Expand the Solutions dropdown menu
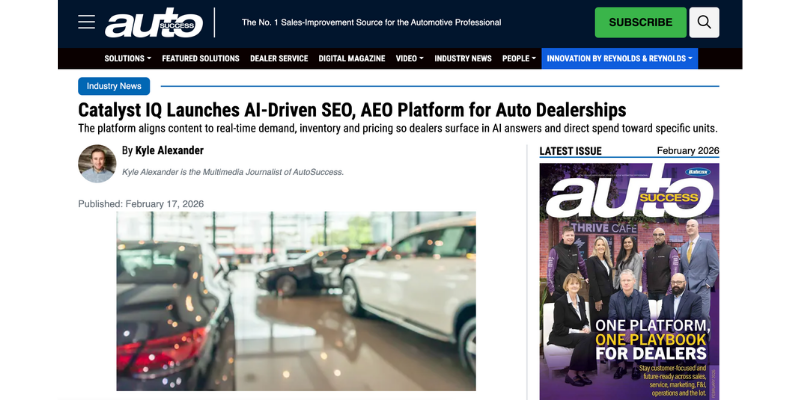 [x=128, y=59]
